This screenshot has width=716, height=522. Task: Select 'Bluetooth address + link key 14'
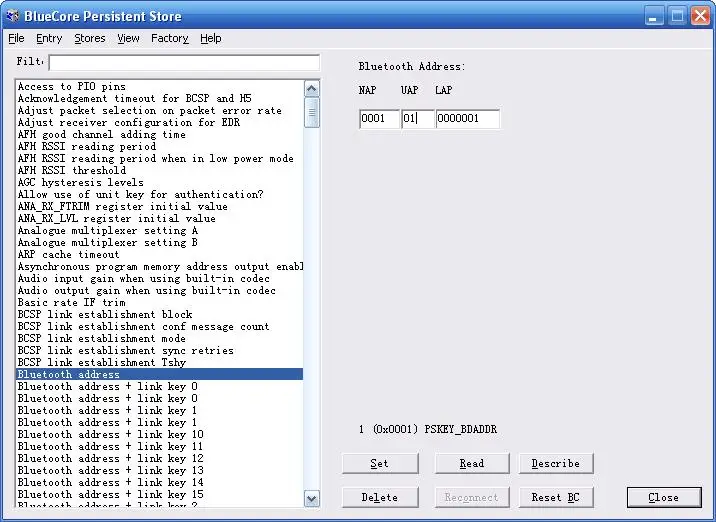[x=159, y=482]
